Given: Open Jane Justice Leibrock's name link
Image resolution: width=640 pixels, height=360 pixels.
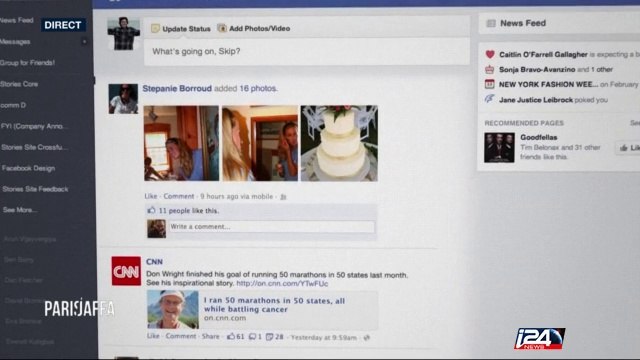Looking at the screenshot, I should click(x=536, y=100).
